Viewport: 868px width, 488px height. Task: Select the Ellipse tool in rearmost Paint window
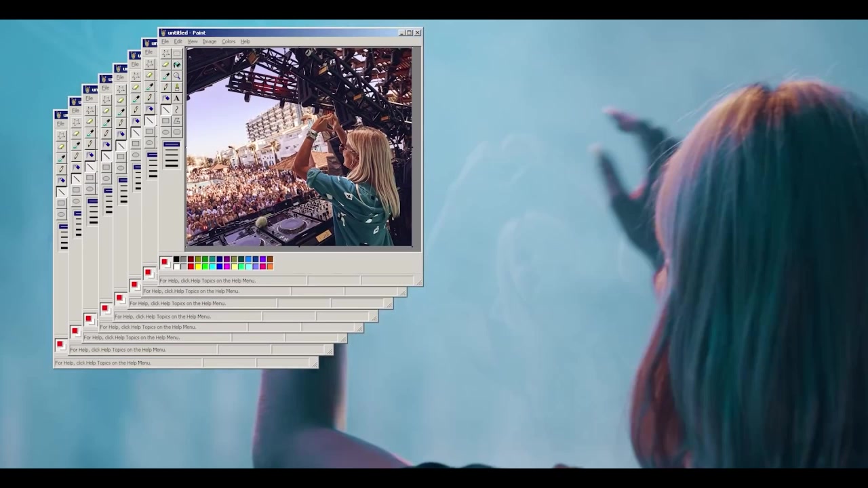pyautogui.click(x=61, y=214)
